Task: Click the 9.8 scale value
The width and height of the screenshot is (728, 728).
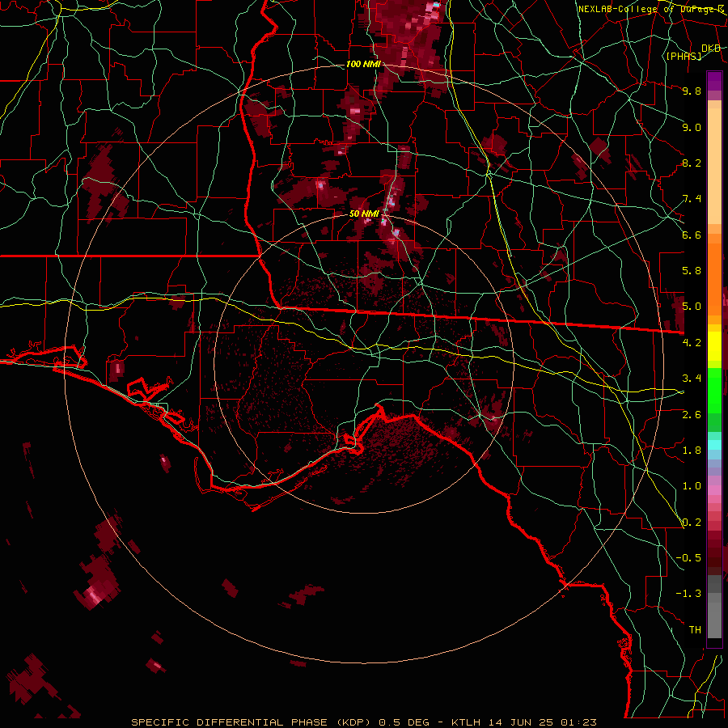Action: [x=692, y=91]
